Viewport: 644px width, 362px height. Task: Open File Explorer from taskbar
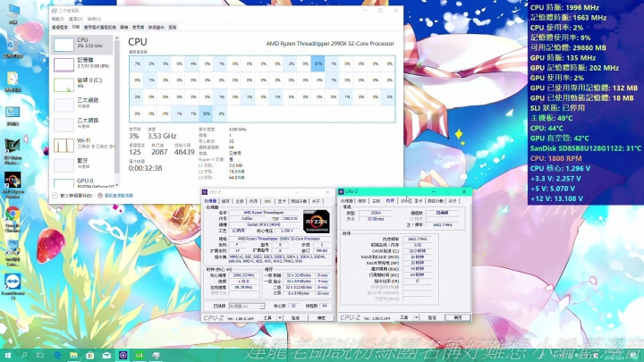pos(73,355)
